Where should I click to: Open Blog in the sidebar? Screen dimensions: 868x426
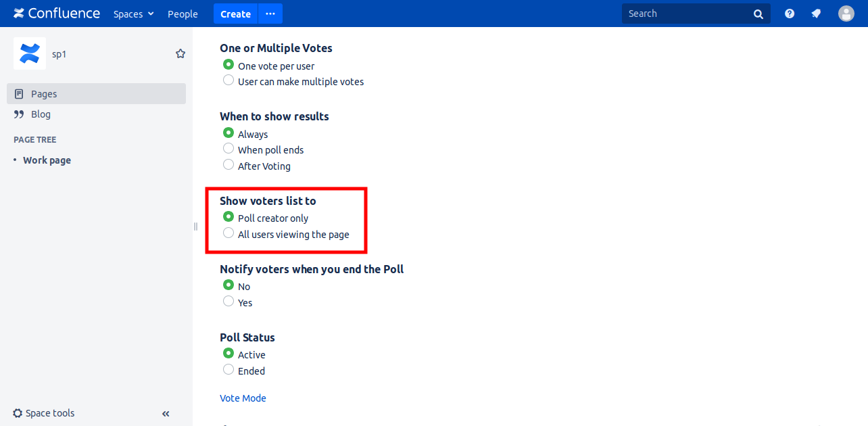click(x=41, y=114)
